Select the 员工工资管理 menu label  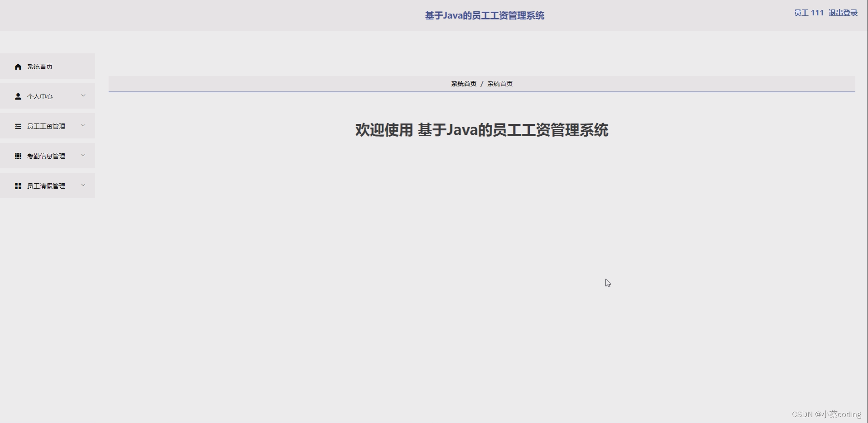46,126
